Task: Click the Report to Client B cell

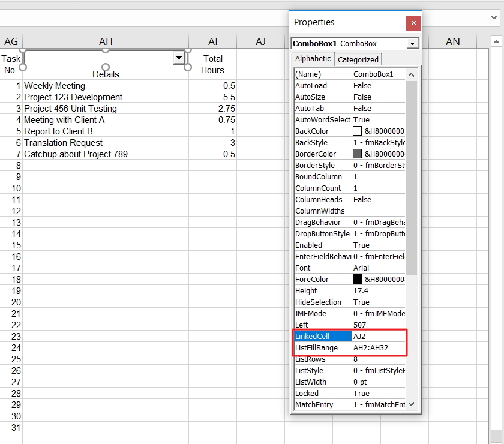Action: (x=106, y=131)
